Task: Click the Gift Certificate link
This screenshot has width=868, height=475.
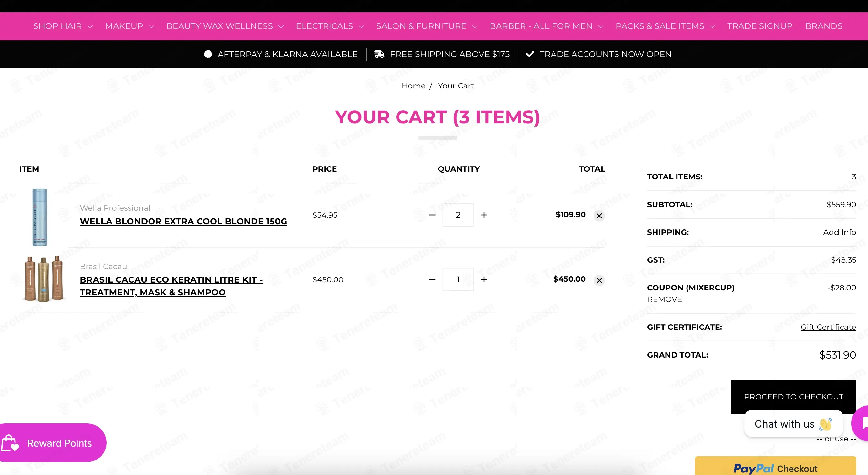Action: coord(828,327)
